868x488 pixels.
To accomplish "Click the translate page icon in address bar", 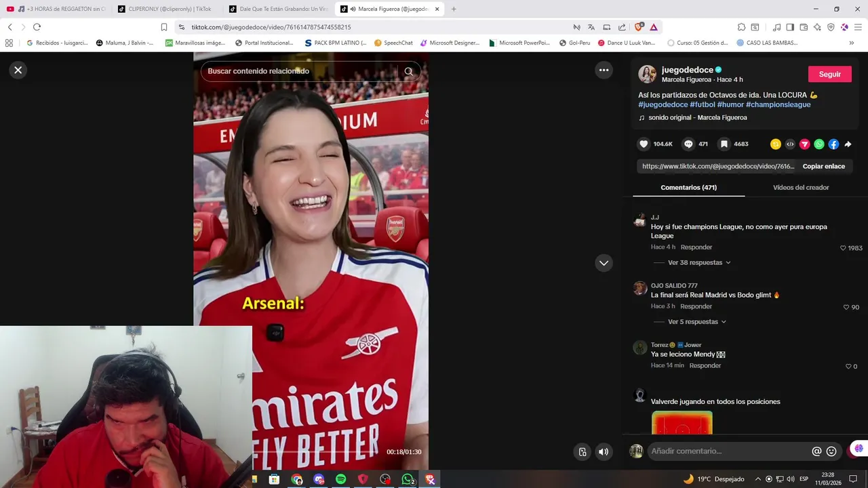I will pos(591,27).
